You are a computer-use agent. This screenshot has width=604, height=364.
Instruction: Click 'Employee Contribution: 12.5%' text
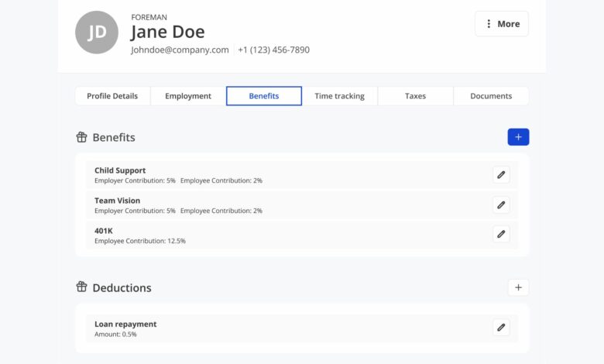pyautogui.click(x=140, y=241)
